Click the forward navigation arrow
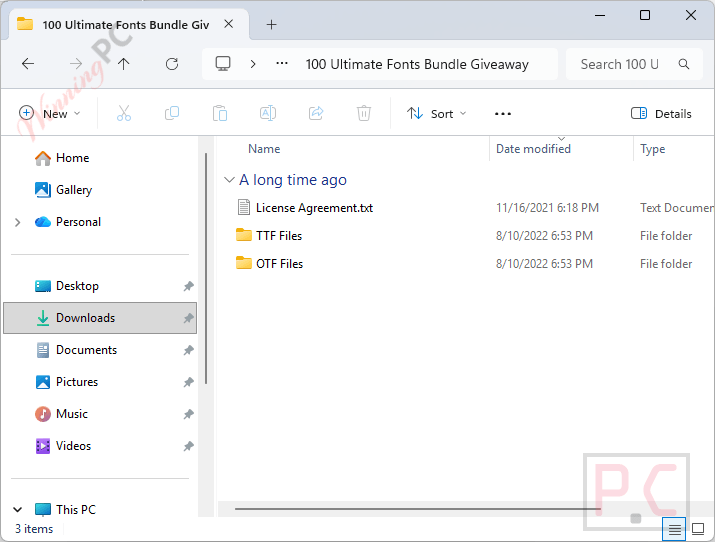The image size is (715, 542). (x=76, y=64)
